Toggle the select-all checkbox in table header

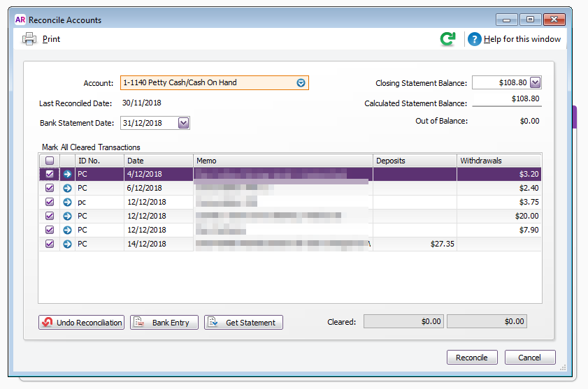click(x=50, y=161)
